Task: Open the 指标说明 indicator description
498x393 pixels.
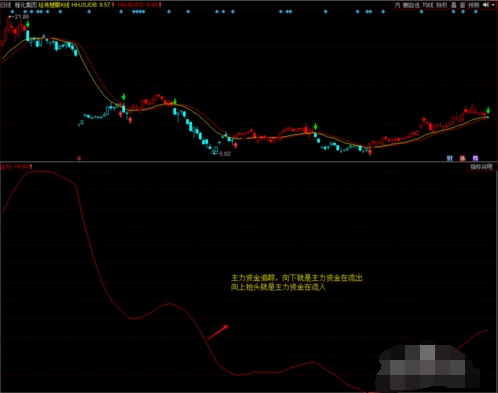Action: click(481, 167)
